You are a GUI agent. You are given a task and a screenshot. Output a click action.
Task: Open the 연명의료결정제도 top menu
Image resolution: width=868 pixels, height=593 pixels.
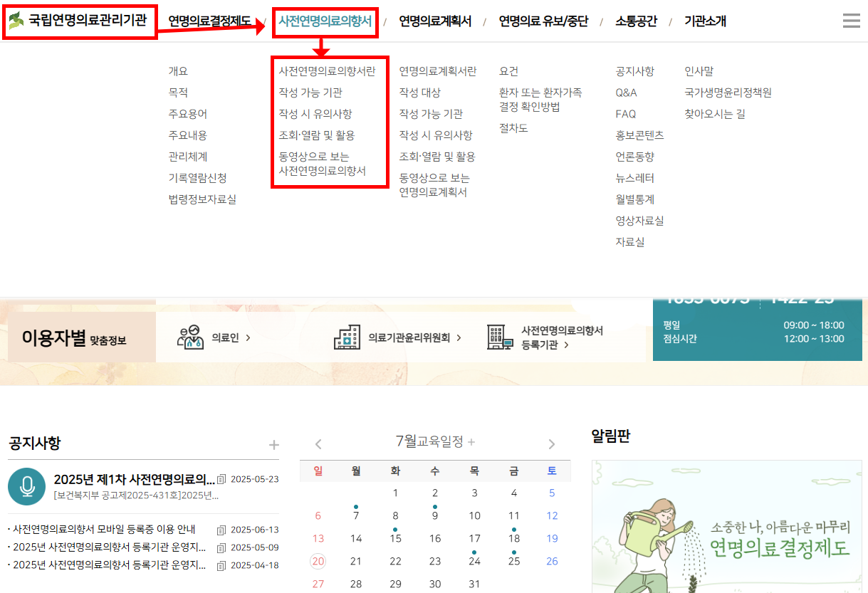click(x=209, y=21)
